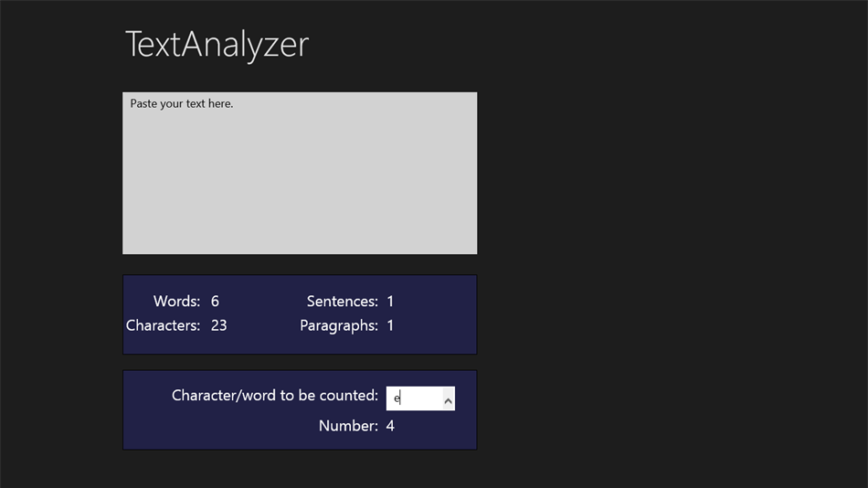The width and height of the screenshot is (868, 488).
Task: Click the 'Sentences:' label
Action: (x=342, y=302)
